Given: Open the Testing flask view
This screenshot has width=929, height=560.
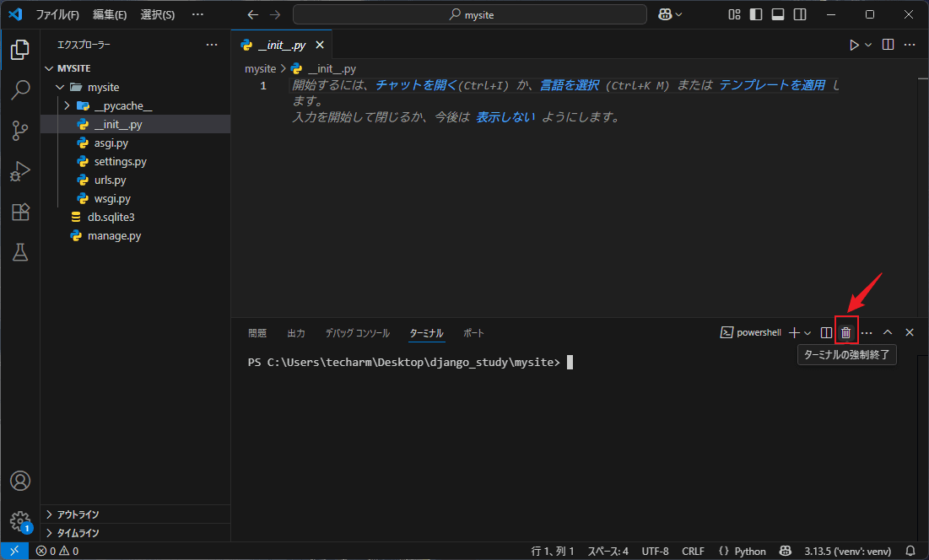Looking at the screenshot, I should coord(20,252).
